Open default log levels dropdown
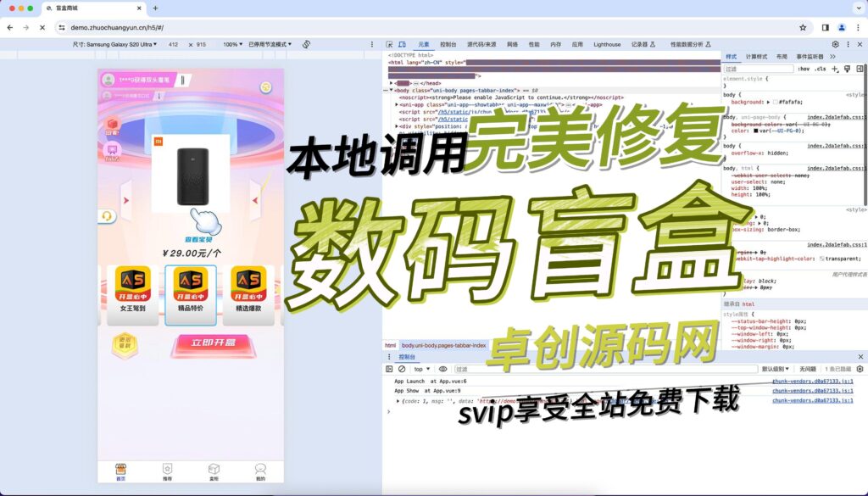This screenshot has height=496, width=868. (775, 369)
